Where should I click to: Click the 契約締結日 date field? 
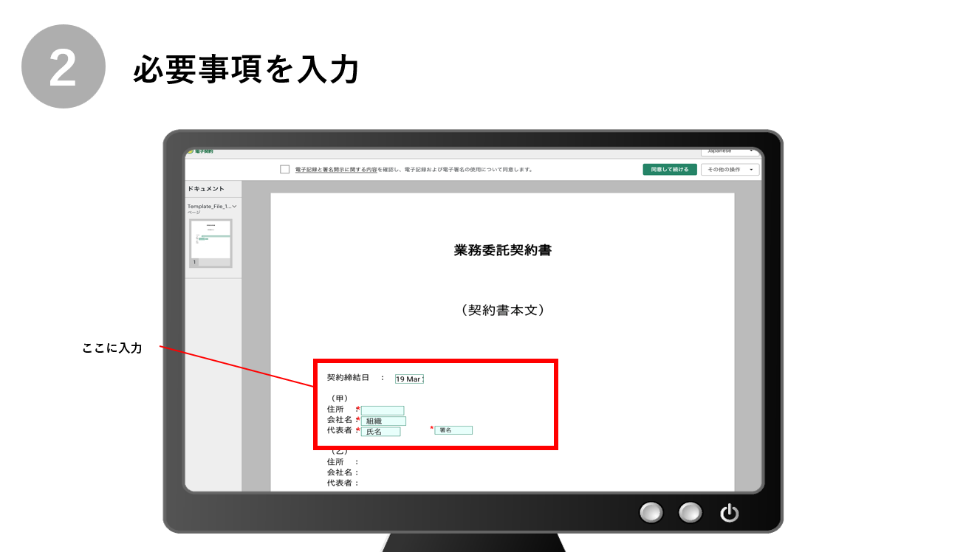coord(409,379)
